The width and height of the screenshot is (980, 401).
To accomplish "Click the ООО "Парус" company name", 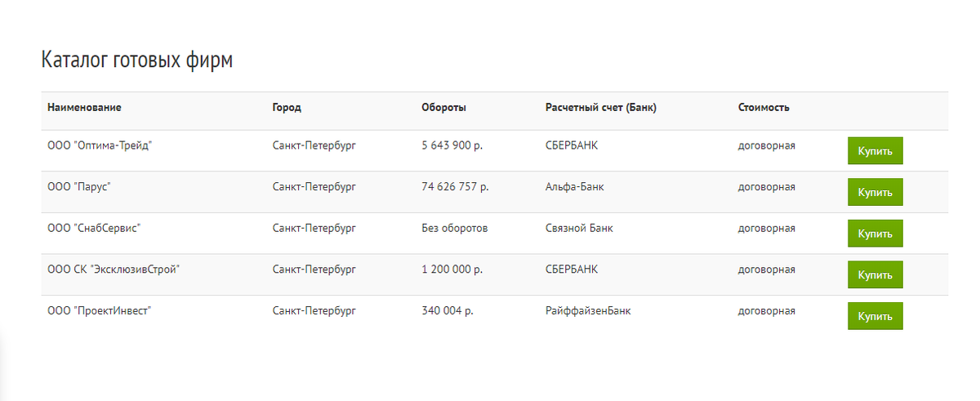I will (79, 187).
